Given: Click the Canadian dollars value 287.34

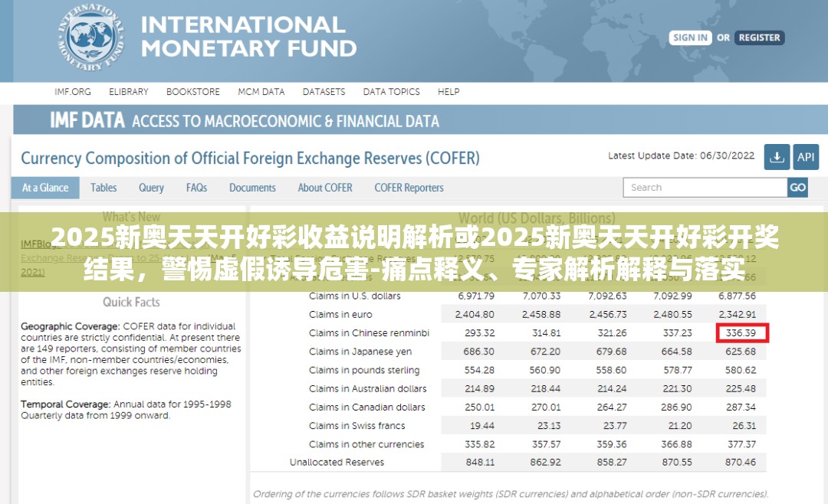Looking at the screenshot, I should tap(741, 407).
